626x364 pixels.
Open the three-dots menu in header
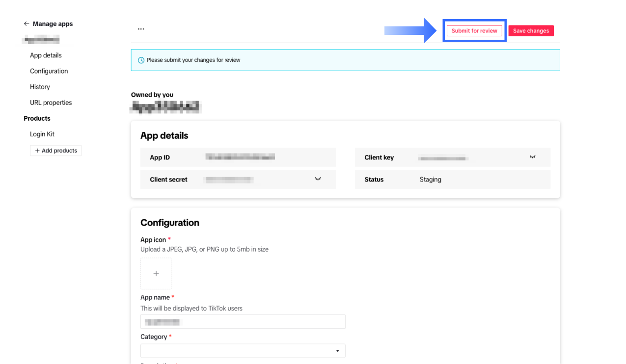click(141, 29)
